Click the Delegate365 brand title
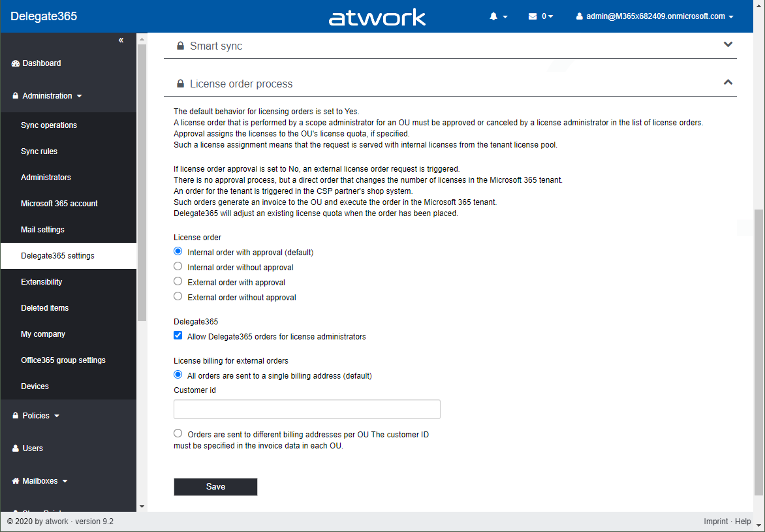Viewport: 765px width, 532px height. (44, 16)
